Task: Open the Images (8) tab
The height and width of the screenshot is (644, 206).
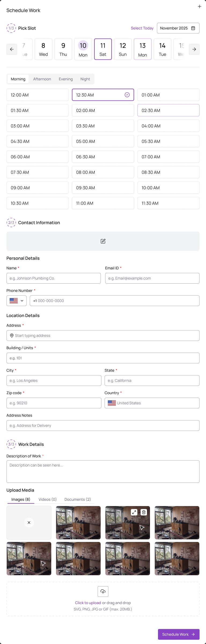Action: point(21,499)
